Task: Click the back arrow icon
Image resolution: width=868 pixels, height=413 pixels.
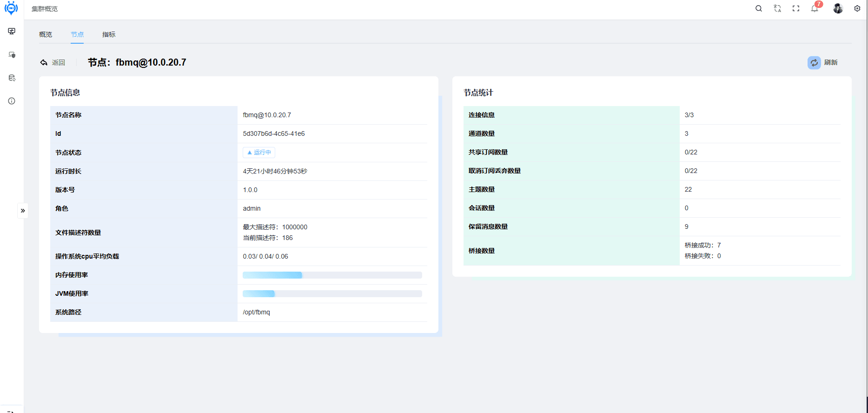Action: click(44, 62)
